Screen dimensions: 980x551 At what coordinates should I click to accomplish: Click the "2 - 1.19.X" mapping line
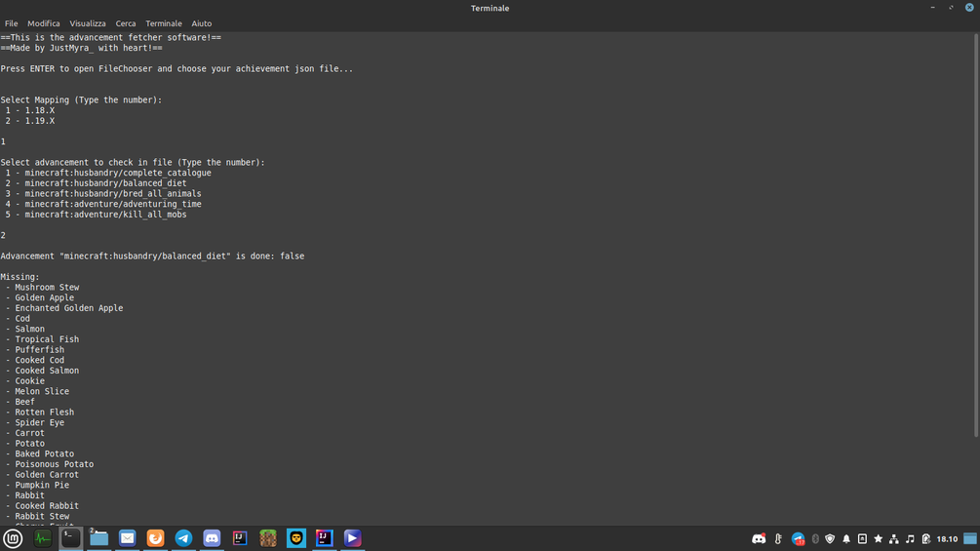click(30, 121)
